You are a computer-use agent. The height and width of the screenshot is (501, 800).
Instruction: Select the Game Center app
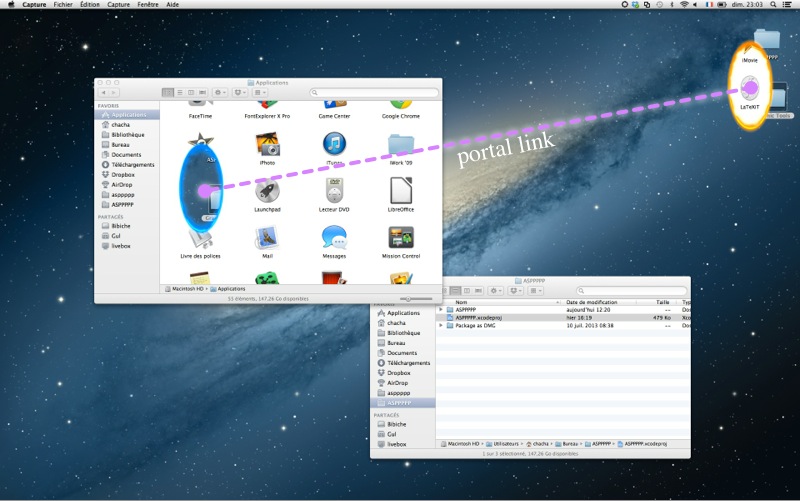(334, 116)
